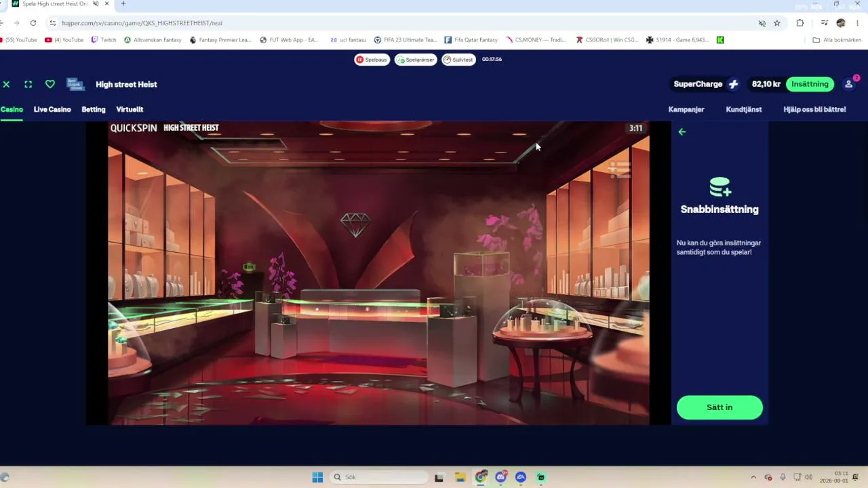Open the ucl fantasy bookmark
Viewport: 868px width, 488px height.
click(x=348, y=40)
